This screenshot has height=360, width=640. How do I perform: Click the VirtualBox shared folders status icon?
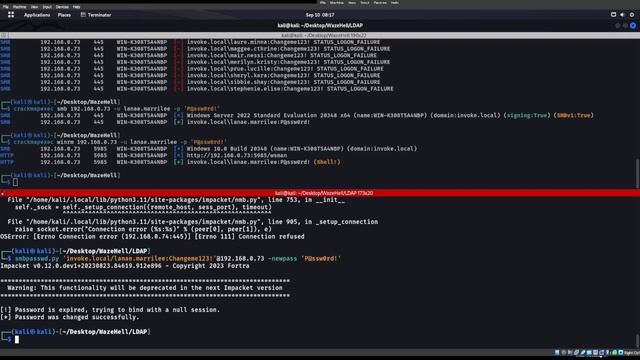coord(589,352)
